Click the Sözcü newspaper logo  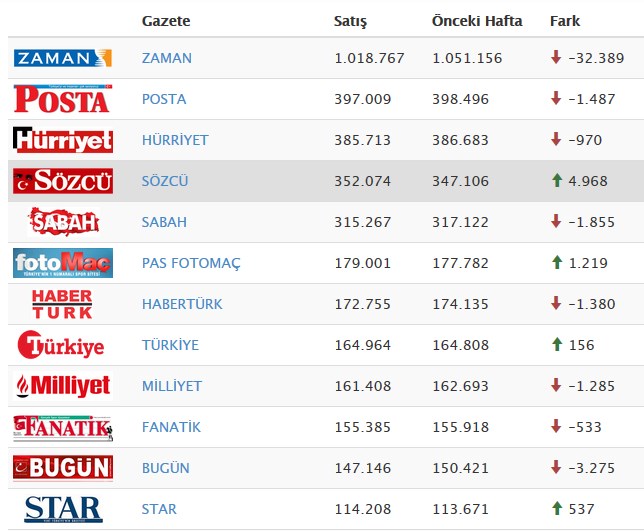click(x=62, y=181)
